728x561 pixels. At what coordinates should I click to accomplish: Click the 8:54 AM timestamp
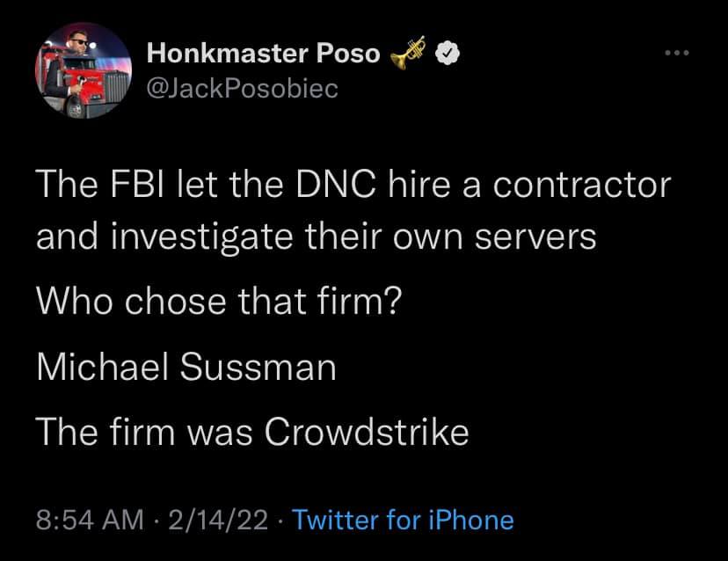point(90,520)
